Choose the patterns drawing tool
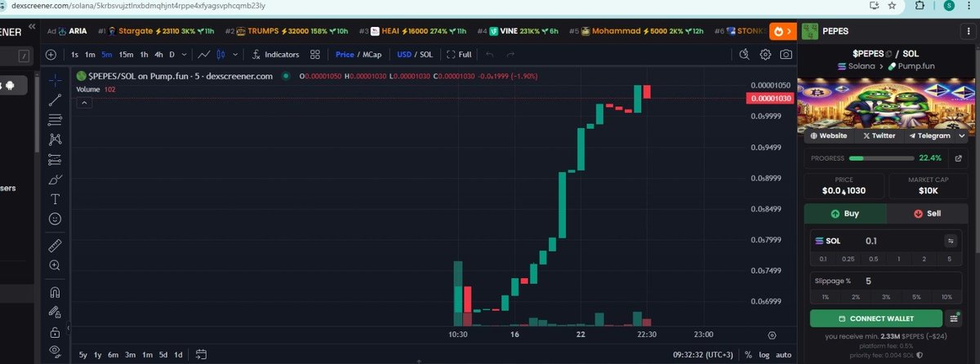Viewport: 980px width, 364px height. pyautogui.click(x=55, y=140)
